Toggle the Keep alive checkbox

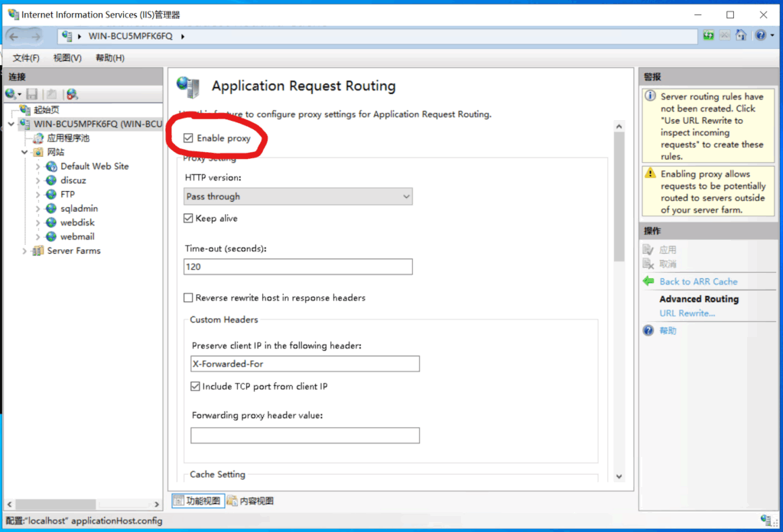coord(188,218)
